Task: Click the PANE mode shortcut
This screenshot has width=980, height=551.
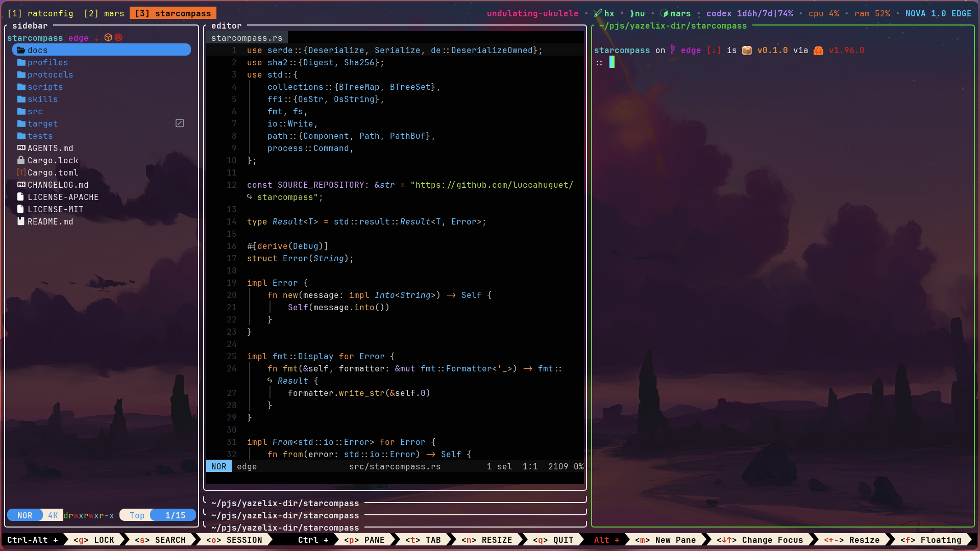Action: 364,540
